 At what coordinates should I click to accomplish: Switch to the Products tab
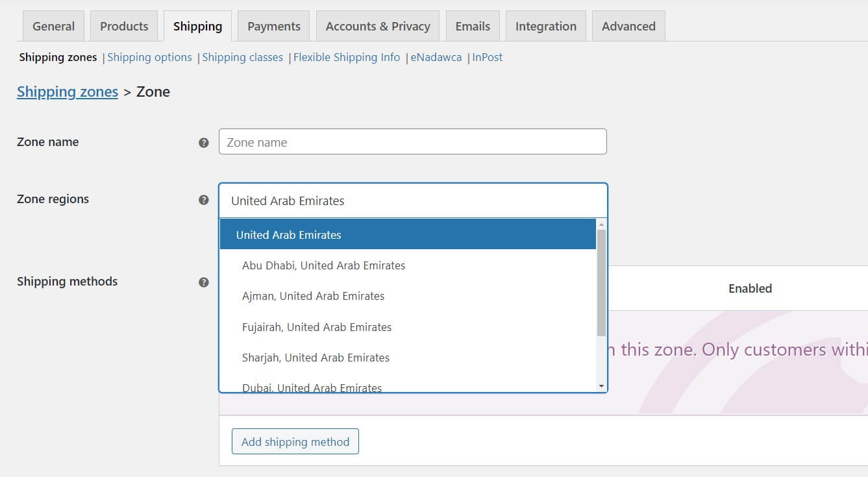124,26
